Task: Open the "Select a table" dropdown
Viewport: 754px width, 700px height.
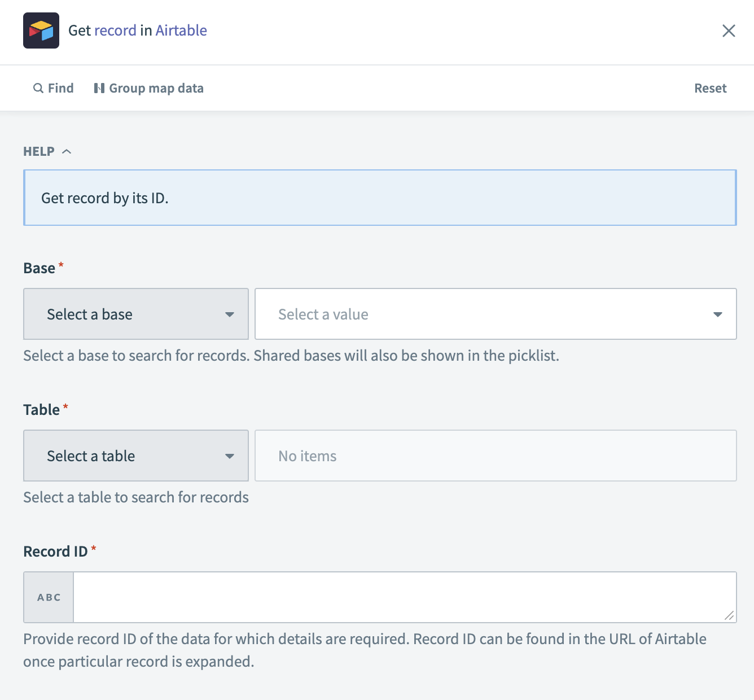Action: [135, 456]
